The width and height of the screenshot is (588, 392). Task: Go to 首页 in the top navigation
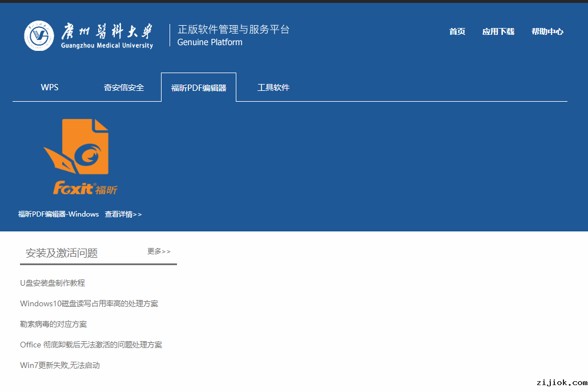coord(457,31)
